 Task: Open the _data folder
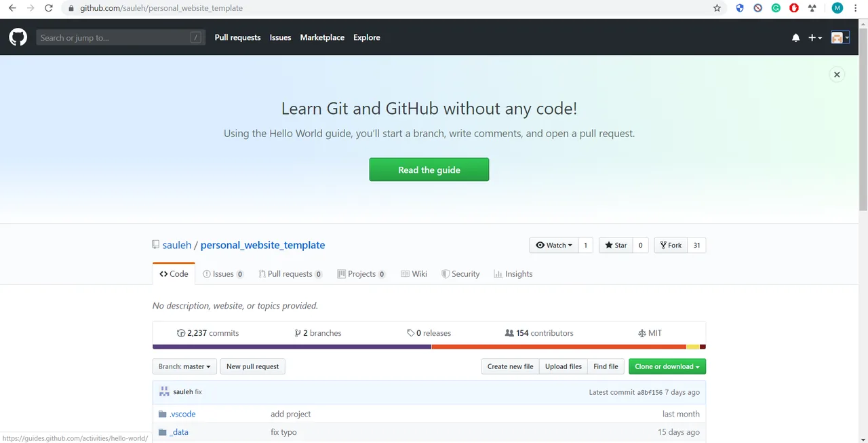(179, 432)
